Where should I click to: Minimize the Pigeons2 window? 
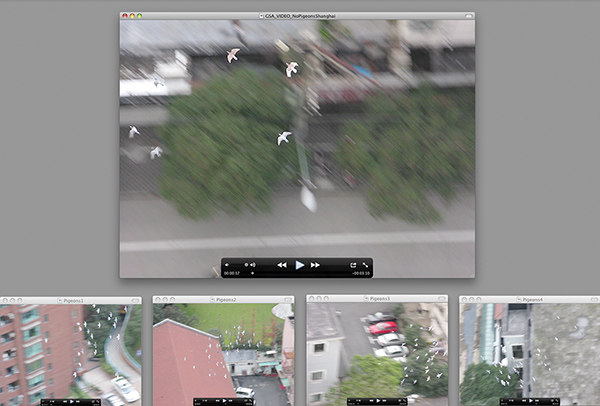pos(165,299)
